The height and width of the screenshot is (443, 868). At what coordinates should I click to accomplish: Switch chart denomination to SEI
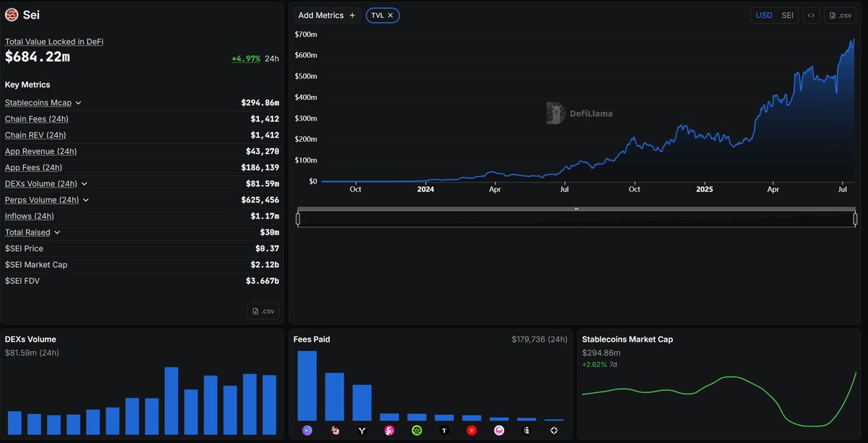[x=787, y=15]
